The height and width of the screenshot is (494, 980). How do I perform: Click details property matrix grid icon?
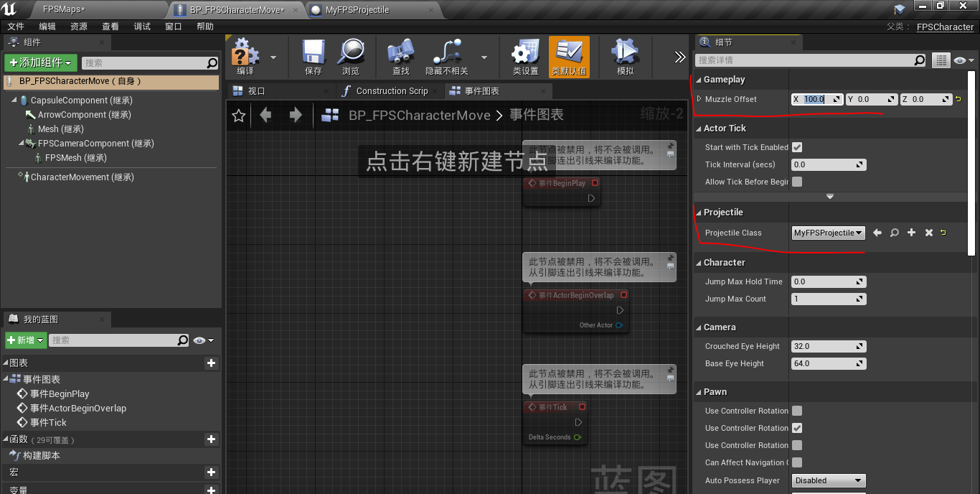click(941, 60)
